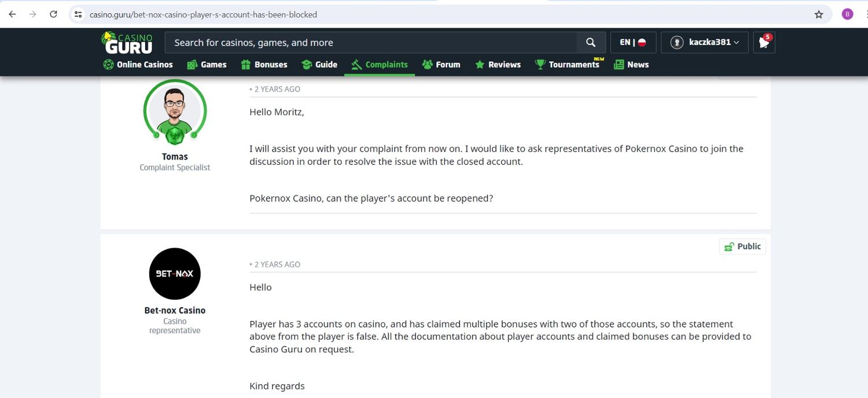
Task: View site information icon in address bar
Action: tap(79, 14)
